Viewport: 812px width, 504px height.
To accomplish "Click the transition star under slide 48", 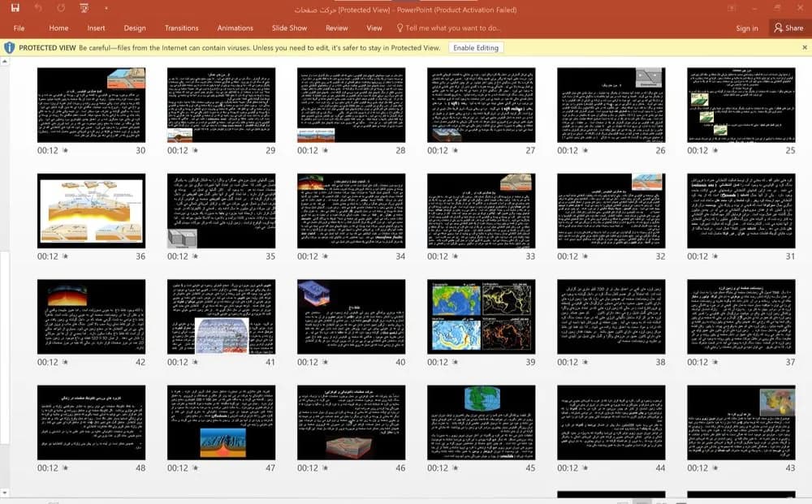I will click(x=65, y=468).
